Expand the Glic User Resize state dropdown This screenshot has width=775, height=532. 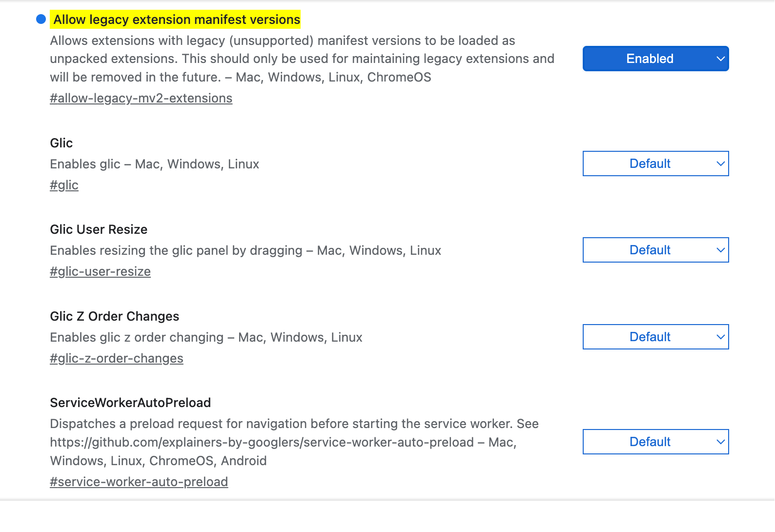[655, 250]
